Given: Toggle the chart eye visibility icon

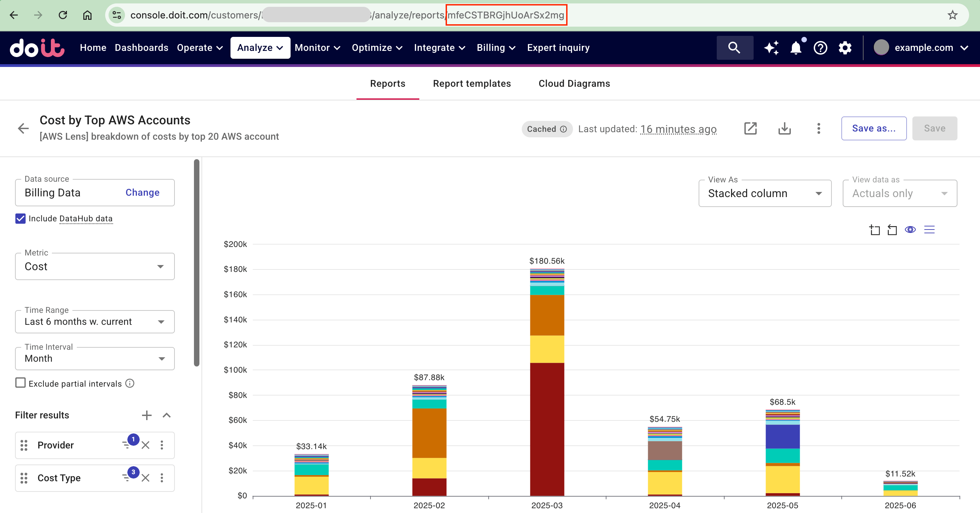Looking at the screenshot, I should (x=910, y=230).
